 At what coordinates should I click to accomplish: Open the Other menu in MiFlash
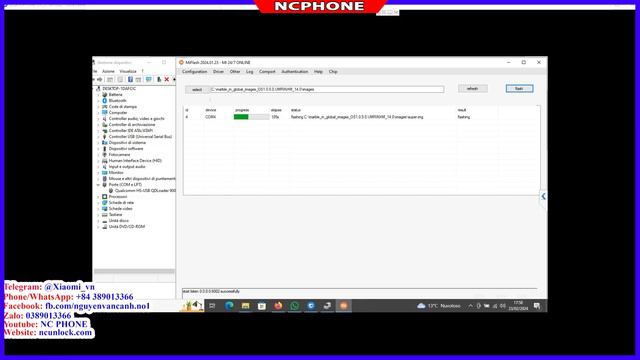tap(235, 71)
